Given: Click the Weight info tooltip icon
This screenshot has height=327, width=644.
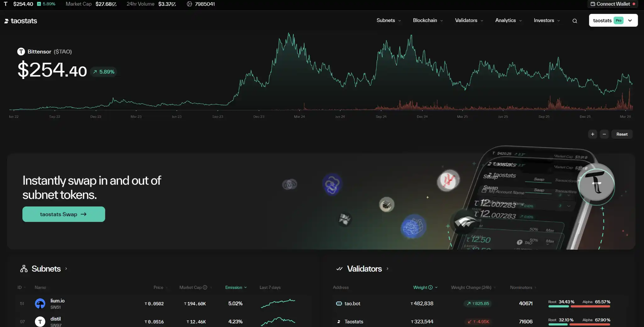Looking at the screenshot, I should click(x=430, y=287).
